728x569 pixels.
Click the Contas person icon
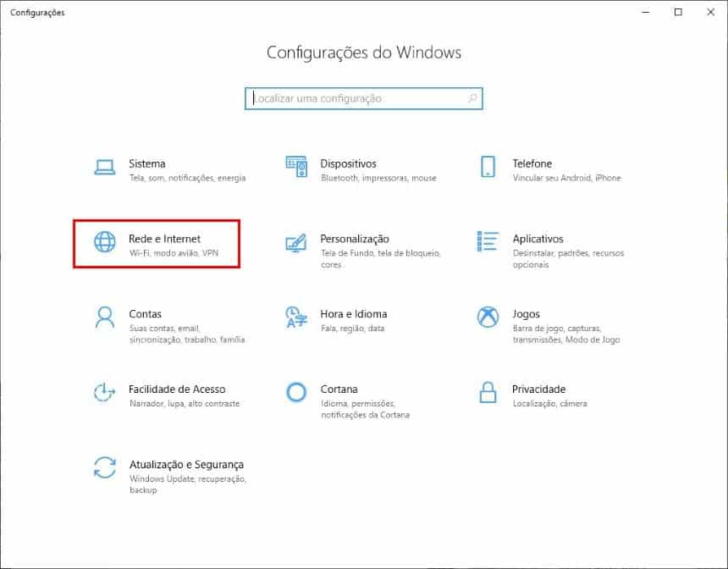coord(104,317)
